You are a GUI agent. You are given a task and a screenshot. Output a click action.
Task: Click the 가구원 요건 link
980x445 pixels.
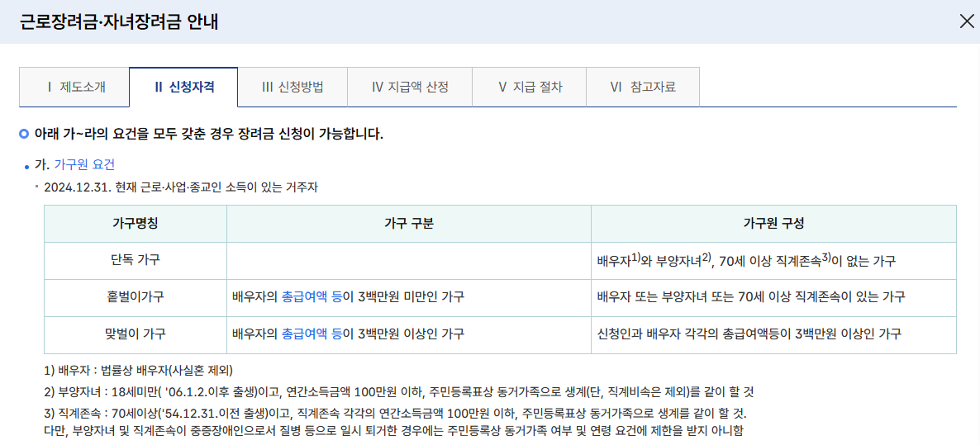84,165
